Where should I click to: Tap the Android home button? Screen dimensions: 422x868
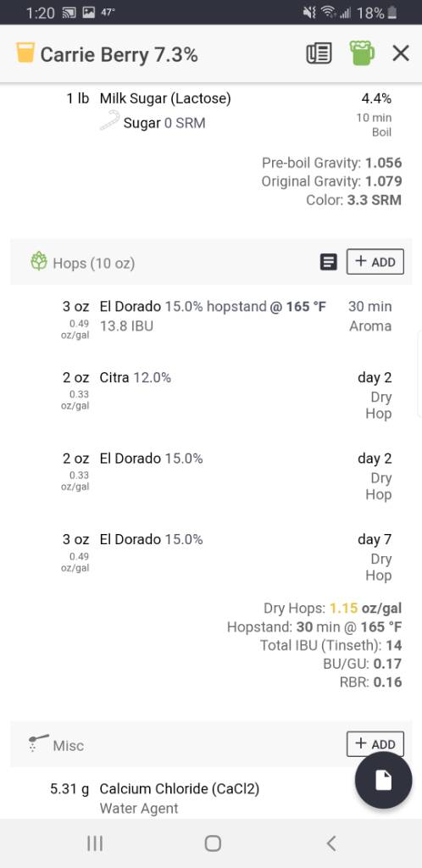tap(213, 843)
